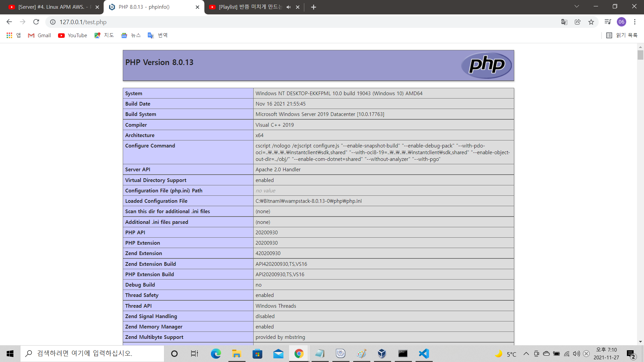
Task: Click the PHP logo in the header
Action: click(x=486, y=65)
